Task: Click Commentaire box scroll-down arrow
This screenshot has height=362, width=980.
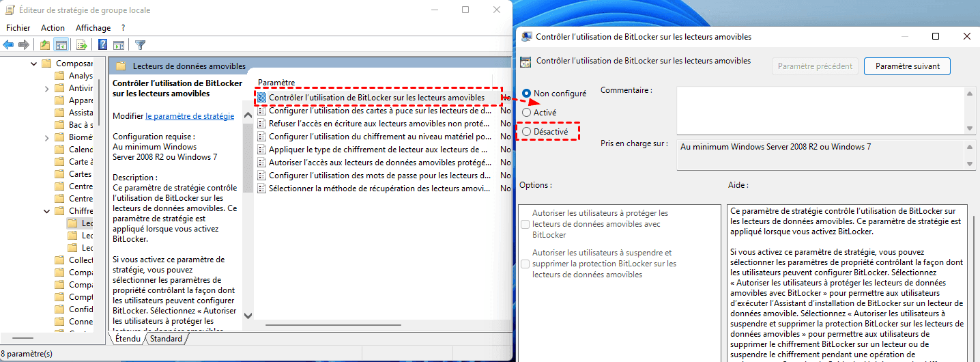Action: (969, 128)
